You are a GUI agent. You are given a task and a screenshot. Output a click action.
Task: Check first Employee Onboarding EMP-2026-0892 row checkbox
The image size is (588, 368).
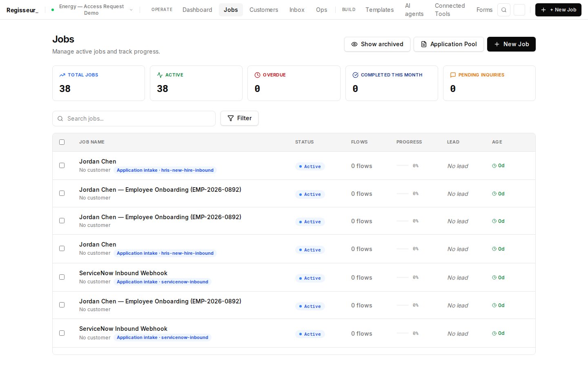[62, 193]
